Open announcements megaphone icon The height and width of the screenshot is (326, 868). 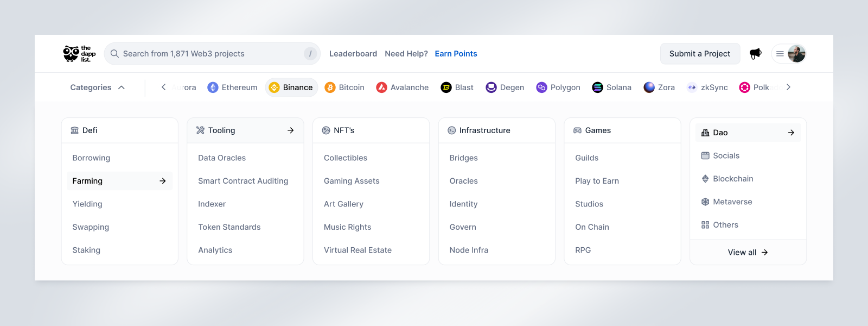pyautogui.click(x=755, y=54)
